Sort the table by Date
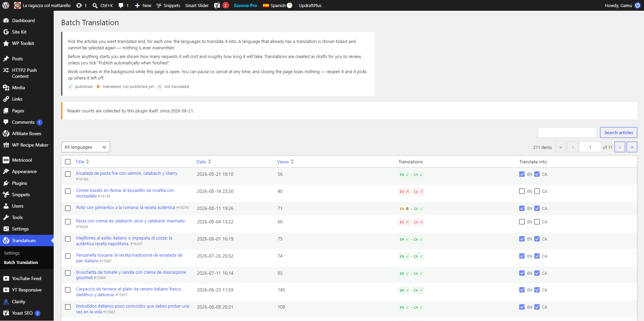Viewport: 644px width, 321px height. 204,162
